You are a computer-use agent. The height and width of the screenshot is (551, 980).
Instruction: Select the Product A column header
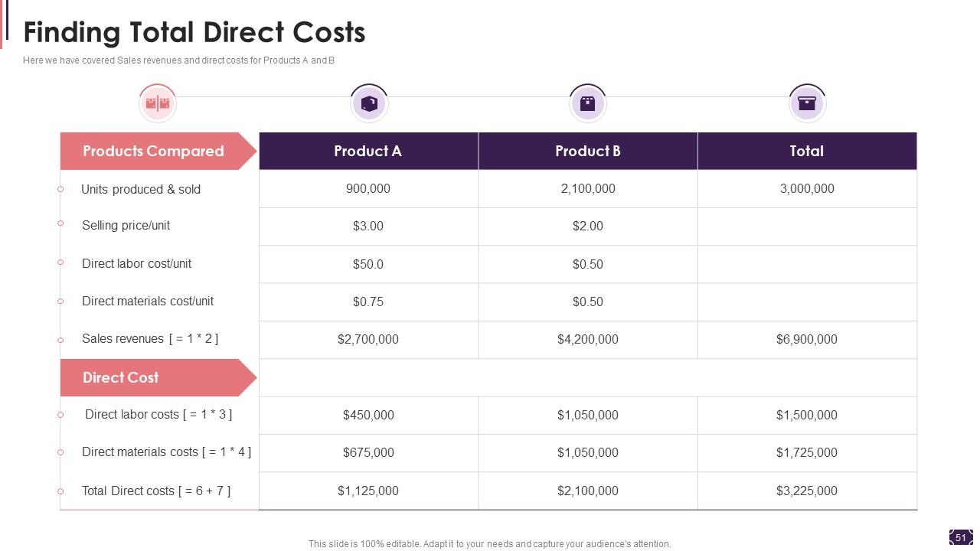(x=368, y=151)
